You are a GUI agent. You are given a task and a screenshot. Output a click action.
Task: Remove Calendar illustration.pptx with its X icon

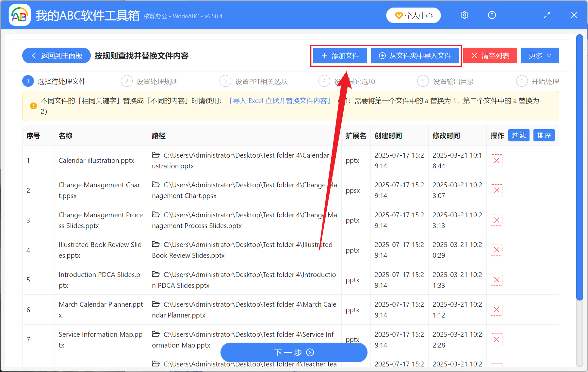[x=496, y=160]
